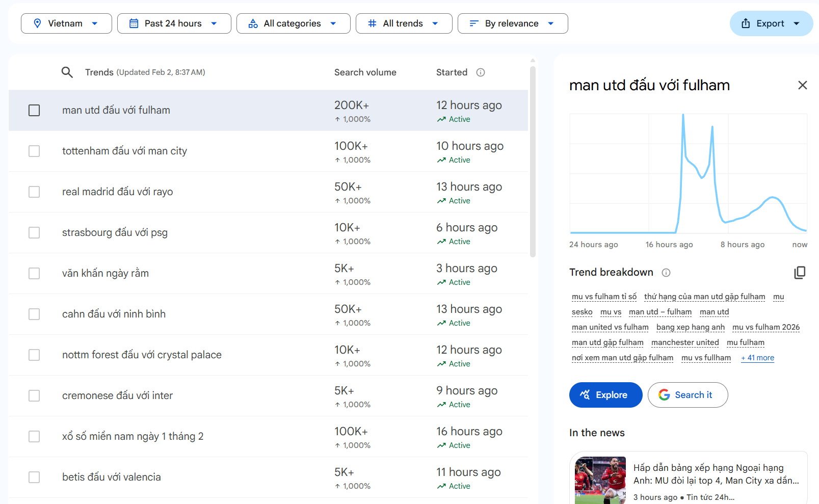Click the search magnifier icon beside Trends
The image size is (819, 504).
point(67,72)
